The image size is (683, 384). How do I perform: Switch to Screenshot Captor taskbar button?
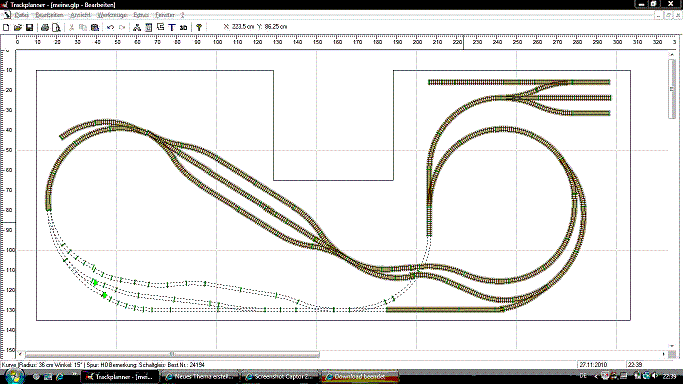click(x=280, y=377)
